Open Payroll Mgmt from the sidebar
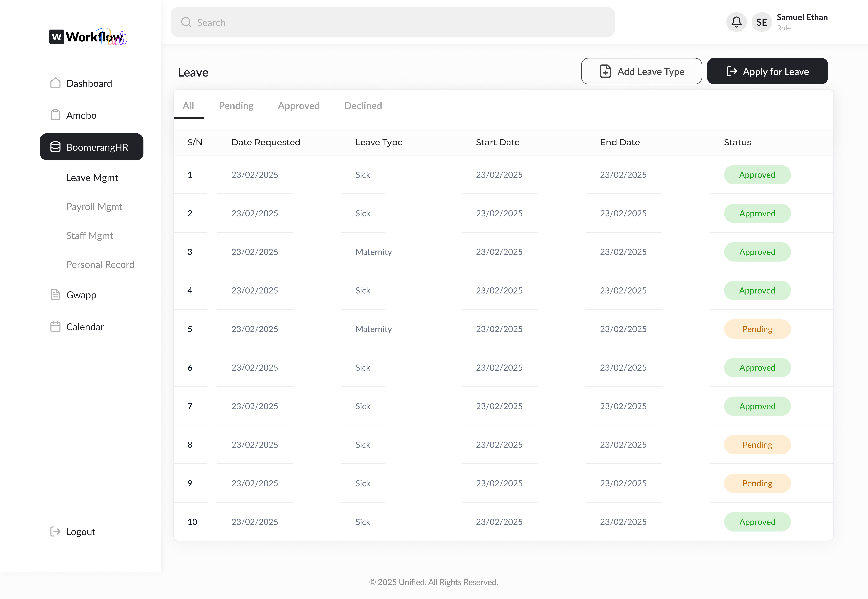The height and width of the screenshot is (599, 868). coord(94,206)
